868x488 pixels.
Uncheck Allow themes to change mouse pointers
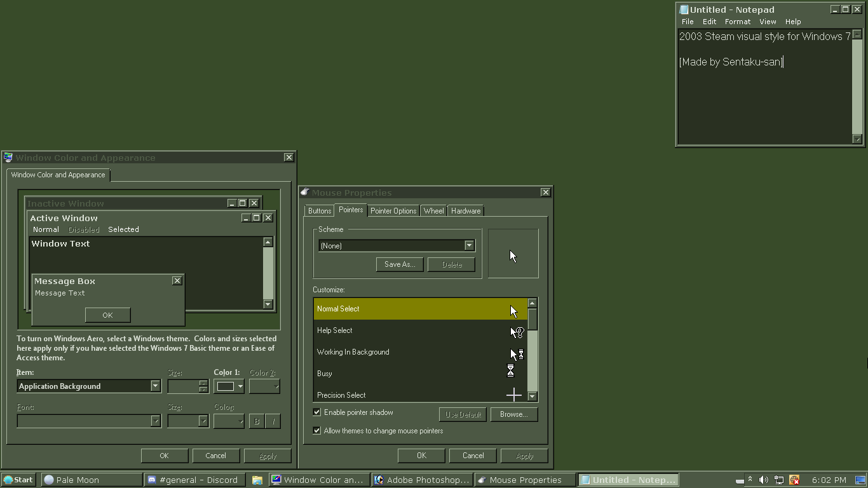(x=317, y=431)
